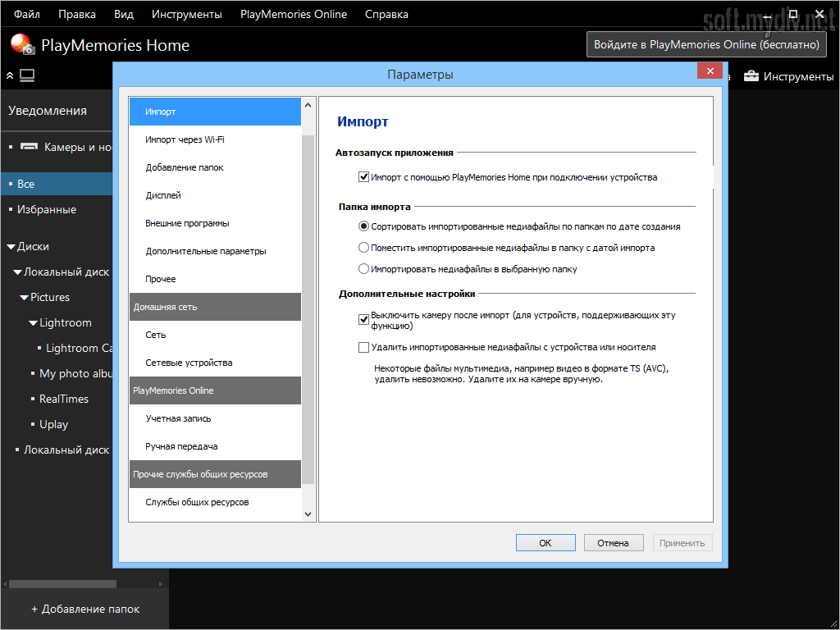Open the PlayMemories Online menu
Viewport: 840px width, 630px height.
tap(294, 15)
